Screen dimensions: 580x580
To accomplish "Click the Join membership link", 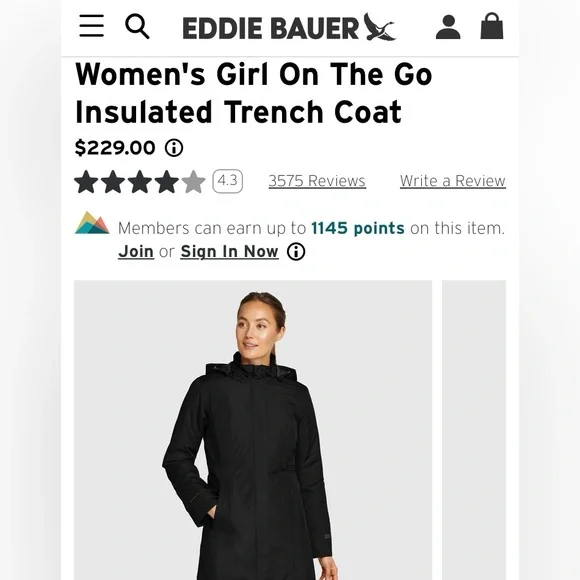I will [x=136, y=252].
